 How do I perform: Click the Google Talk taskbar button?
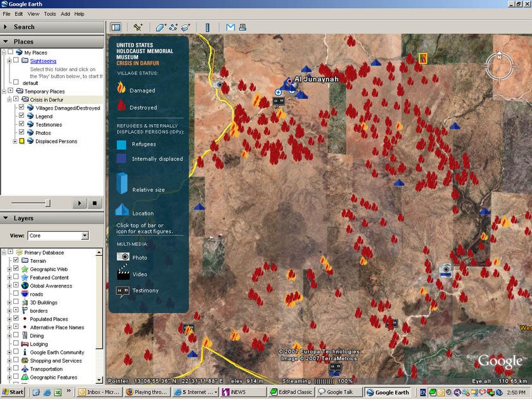click(338, 391)
